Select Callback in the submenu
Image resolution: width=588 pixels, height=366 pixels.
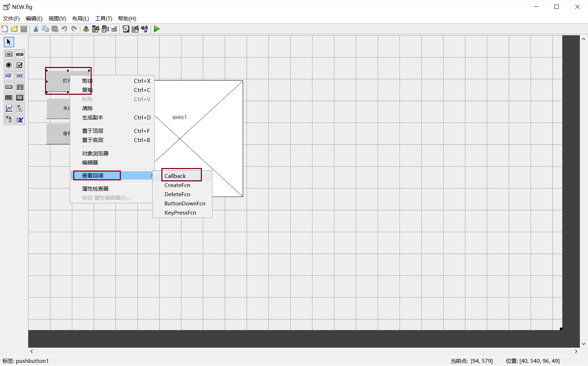[x=182, y=176]
